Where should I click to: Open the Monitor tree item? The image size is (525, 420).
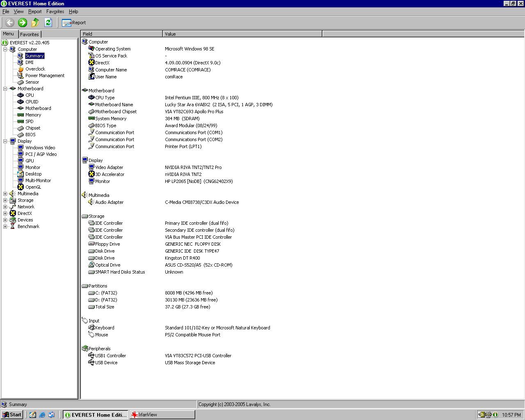(x=32, y=167)
